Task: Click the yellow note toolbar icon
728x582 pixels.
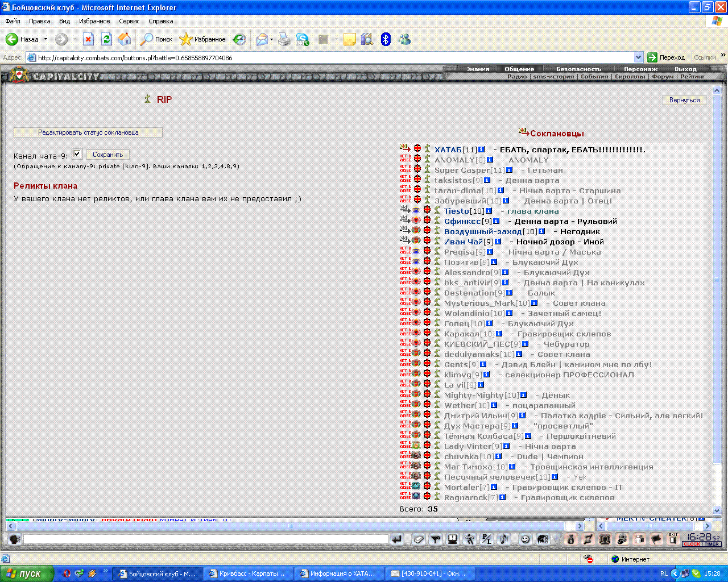Action: [349, 39]
